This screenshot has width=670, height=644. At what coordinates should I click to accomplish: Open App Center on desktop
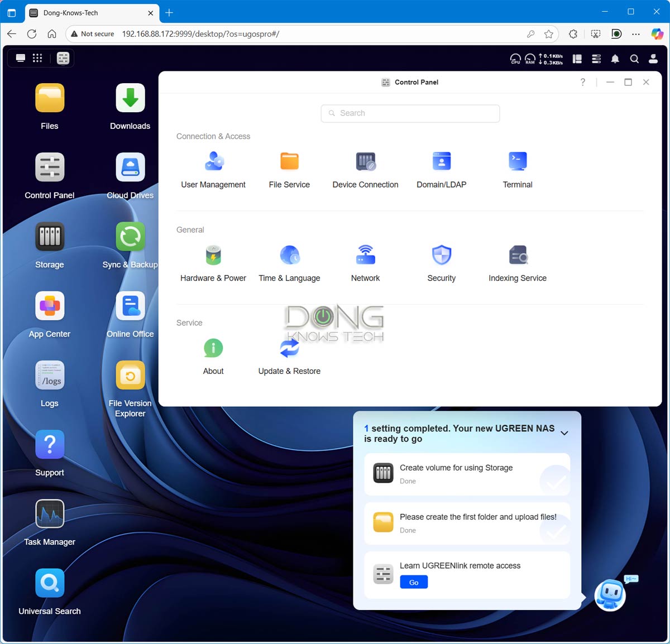click(x=50, y=306)
